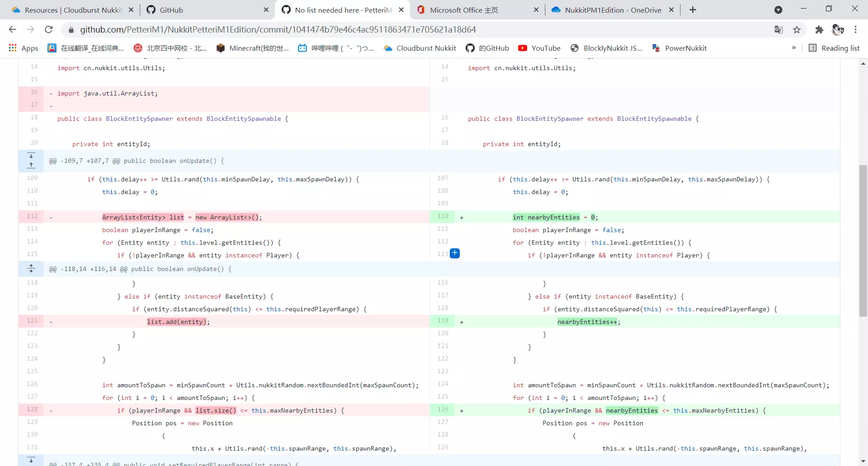Open the 哔哩哔哩 bookmark
Screen dimensions: 868x466
click(x=336, y=48)
